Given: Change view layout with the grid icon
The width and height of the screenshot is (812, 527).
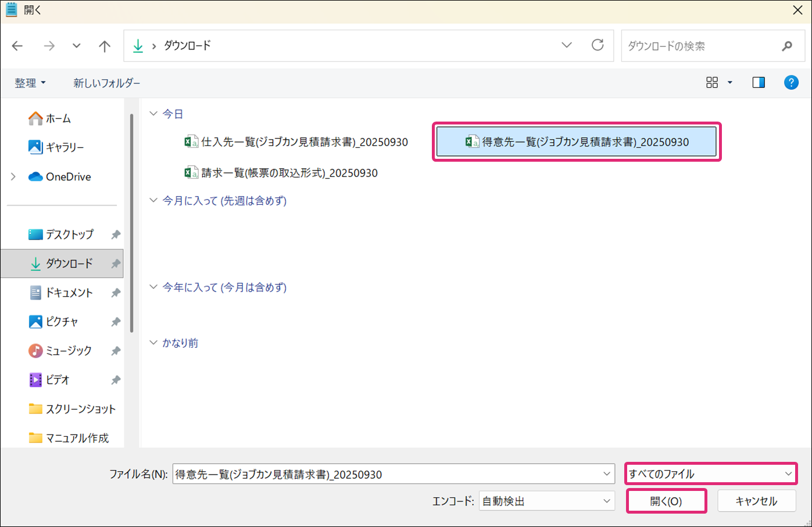Looking at the screenshot, I should (x=712, y=83).
